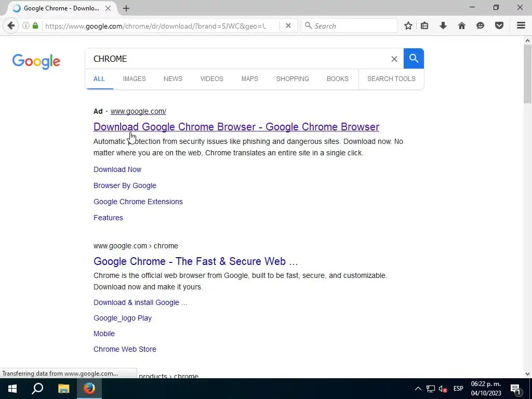Open Download & install Google ... link

point(140,303)
